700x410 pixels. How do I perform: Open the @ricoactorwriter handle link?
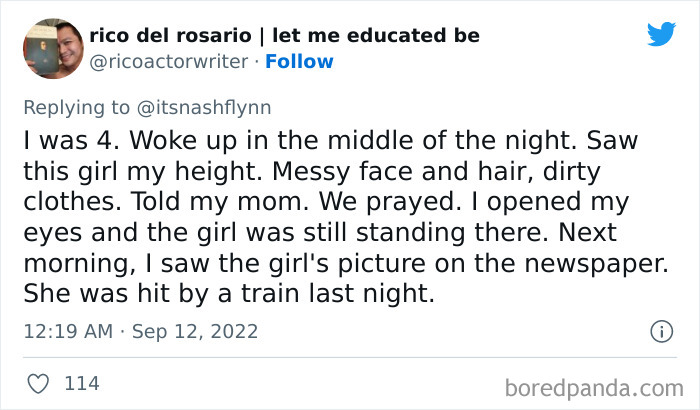pos(168,62)
